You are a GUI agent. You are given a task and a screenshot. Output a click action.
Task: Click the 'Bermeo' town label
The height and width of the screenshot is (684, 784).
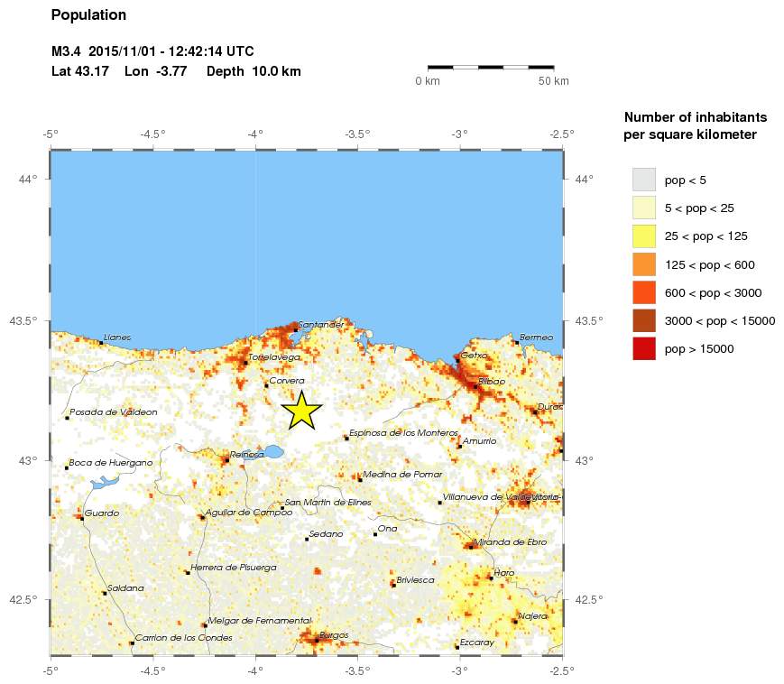click(536, 337)
